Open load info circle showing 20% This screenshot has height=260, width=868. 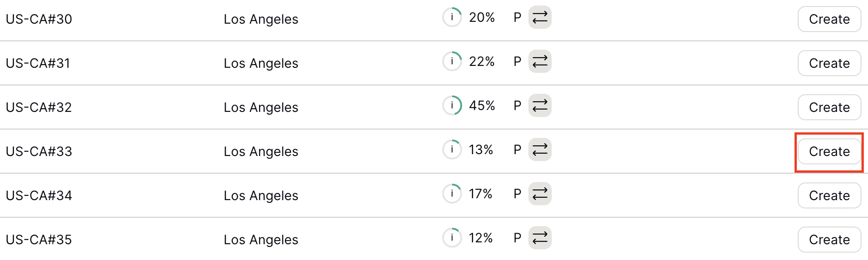(x=452, y=17)
